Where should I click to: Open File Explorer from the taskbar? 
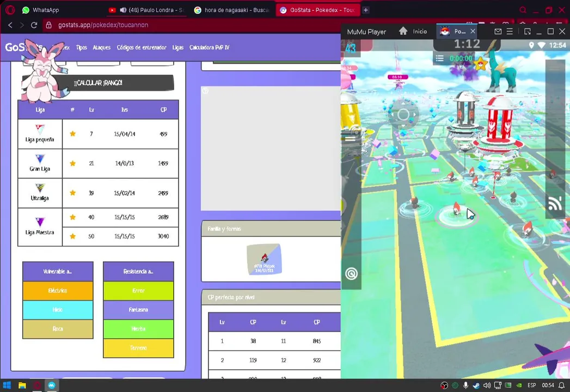click(22, 385)
